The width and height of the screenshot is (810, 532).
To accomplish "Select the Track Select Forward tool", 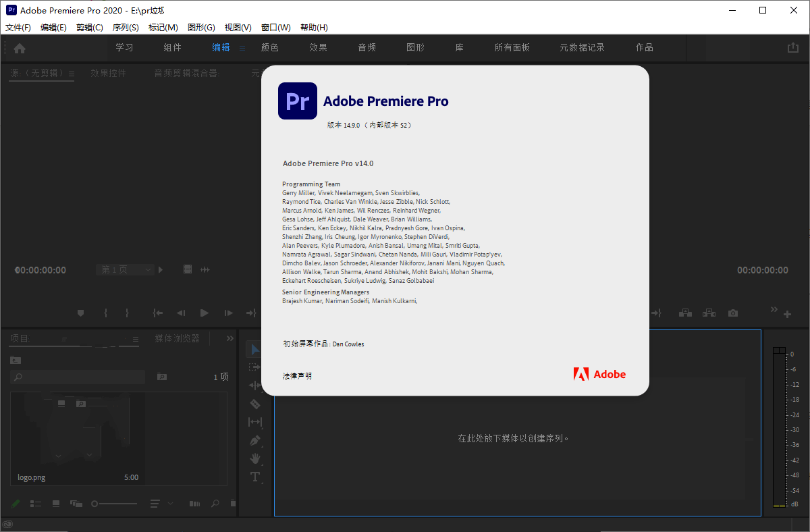I will tap(254, 367).
